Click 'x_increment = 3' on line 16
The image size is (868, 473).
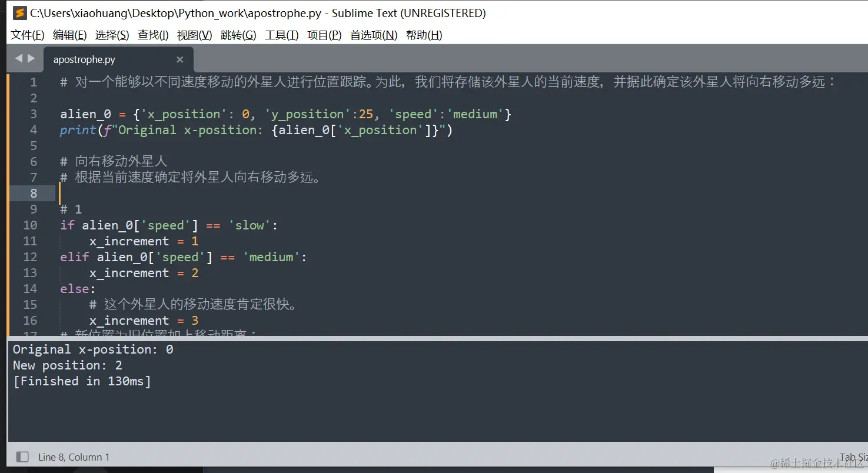pos(144,321)
